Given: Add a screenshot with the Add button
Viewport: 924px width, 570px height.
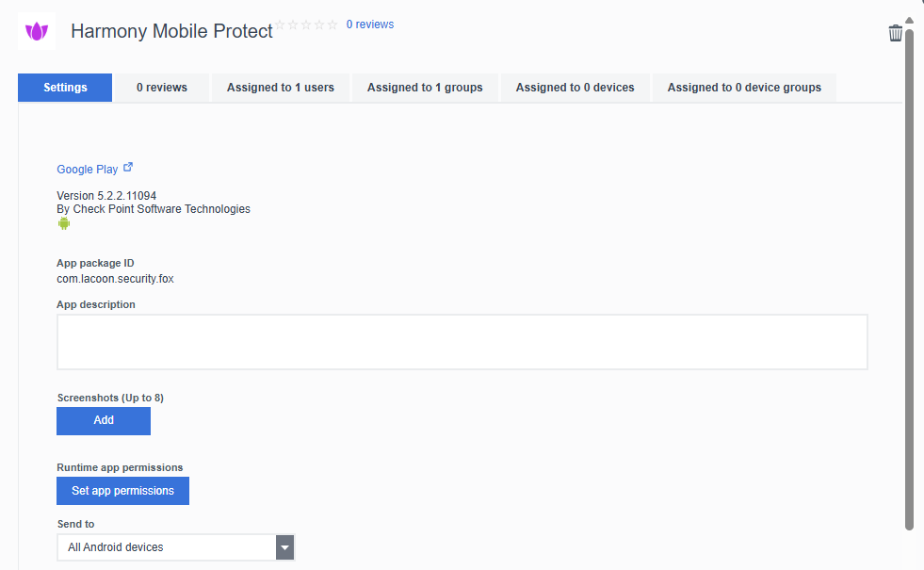Looking at the screenshot, I should point(104,421).
